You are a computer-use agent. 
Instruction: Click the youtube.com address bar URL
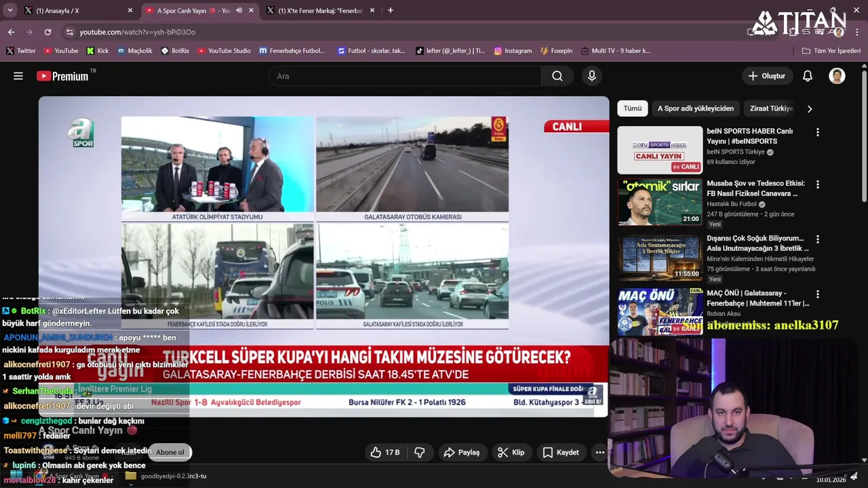coord(137,32)
